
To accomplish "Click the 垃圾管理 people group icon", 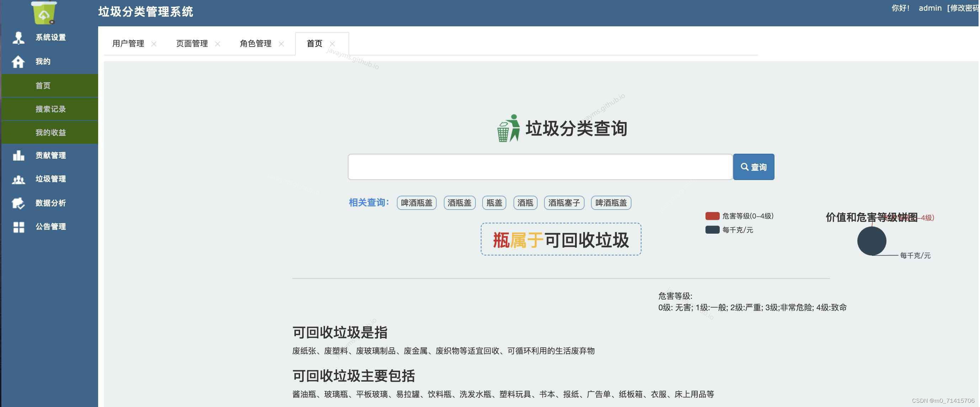I will tap(18, 179).
